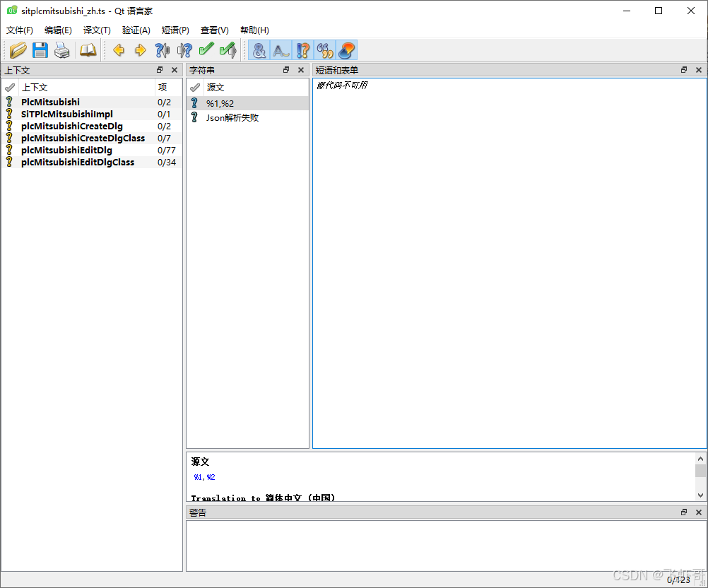
Task: Toggle status icon of %1,%2 string
Action: click(x=194, y=103)
